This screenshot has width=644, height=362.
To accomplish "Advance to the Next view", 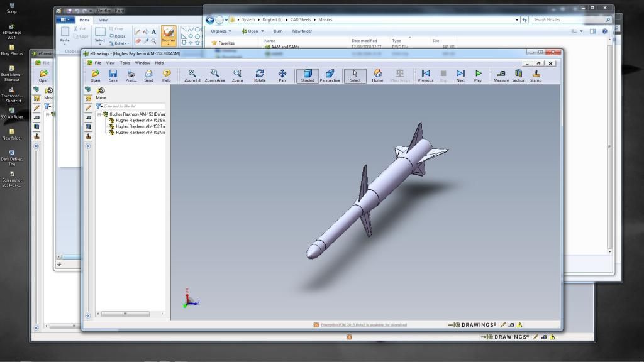I will 460,76.
